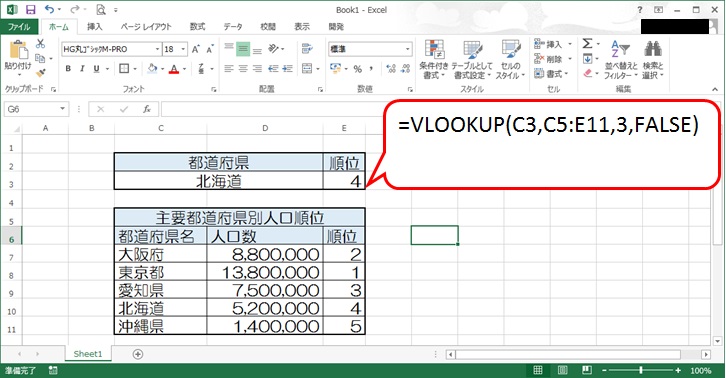Image resolution: width=726 pixels, height=378 pixels.
Task: Click Increase Indent icon
Action: (x=288, y=69)
